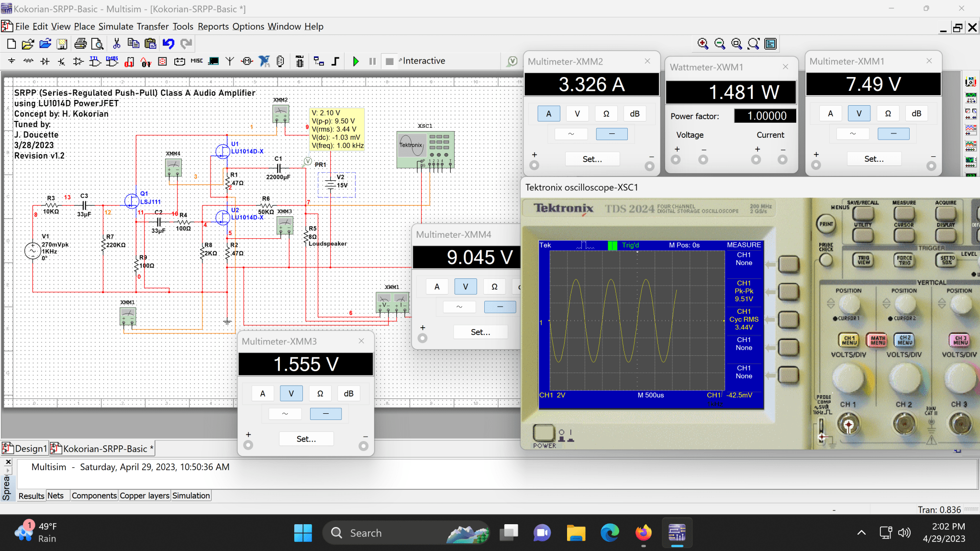The height and width of the screenshot is (551, 980).
Task: Select dB mode on Multimeter-XMM2
Action: pyautogui.click(x=635, y=114)
